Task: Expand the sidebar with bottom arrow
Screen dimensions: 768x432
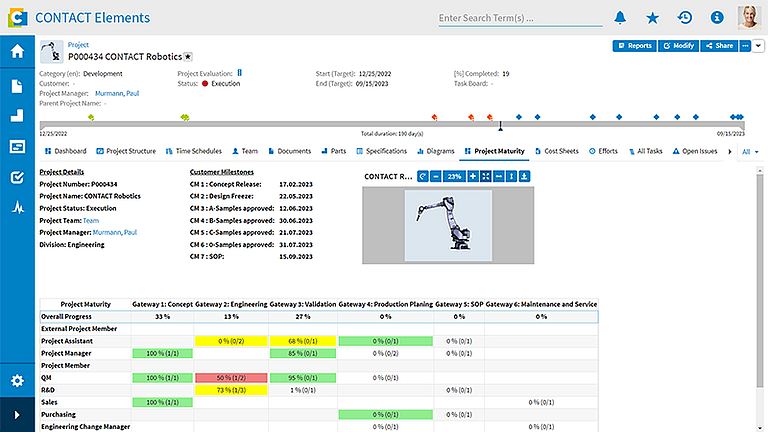Action: [17, 415]
